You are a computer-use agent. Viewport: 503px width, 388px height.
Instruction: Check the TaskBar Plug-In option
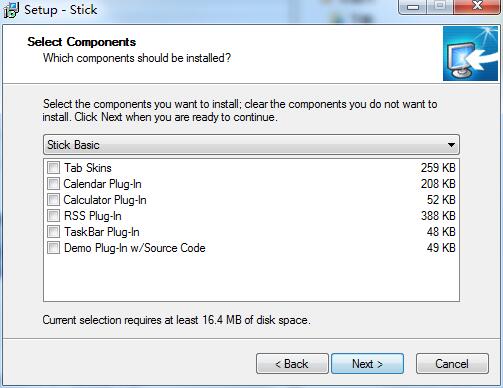53,232
